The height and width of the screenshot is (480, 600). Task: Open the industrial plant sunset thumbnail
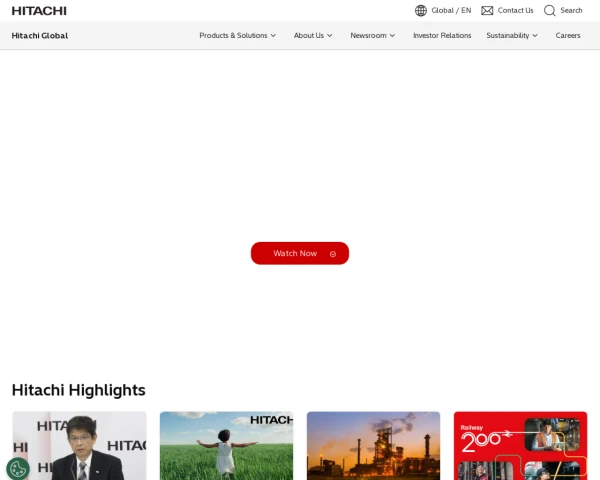(373, 446)
